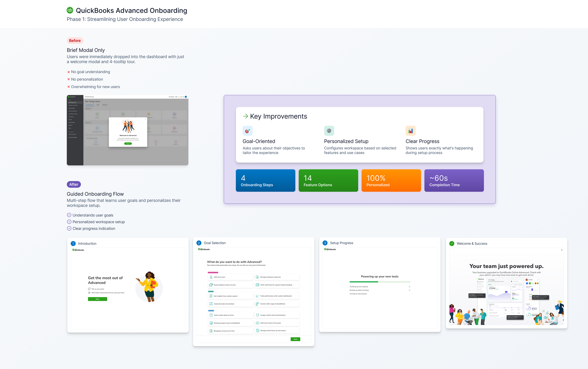Close the Welcome & Success screen with the X
Viewport: 588px width, 369px height.
pos(562,250)
